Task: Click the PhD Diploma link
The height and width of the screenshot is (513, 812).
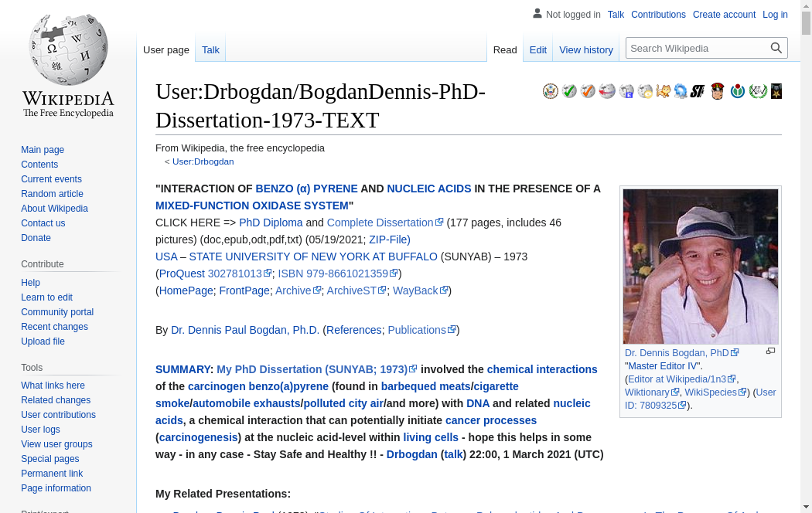Action: pos(271,223)
